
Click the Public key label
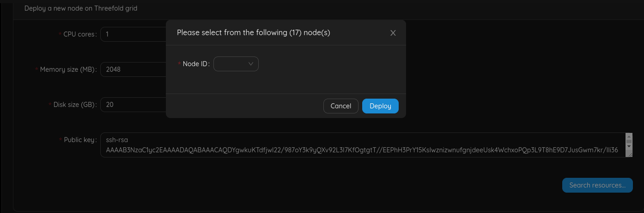click(79, 140)
